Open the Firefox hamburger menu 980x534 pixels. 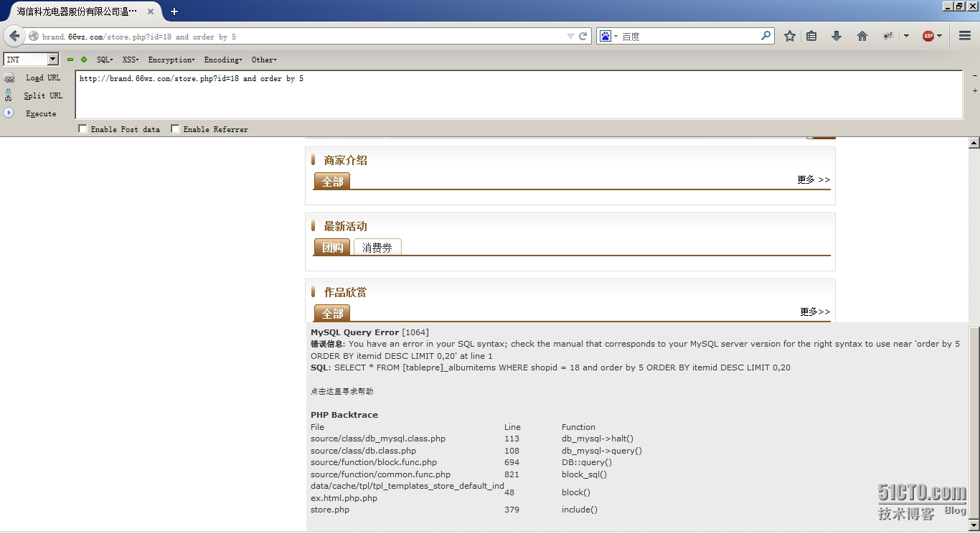tap(964, 36)
